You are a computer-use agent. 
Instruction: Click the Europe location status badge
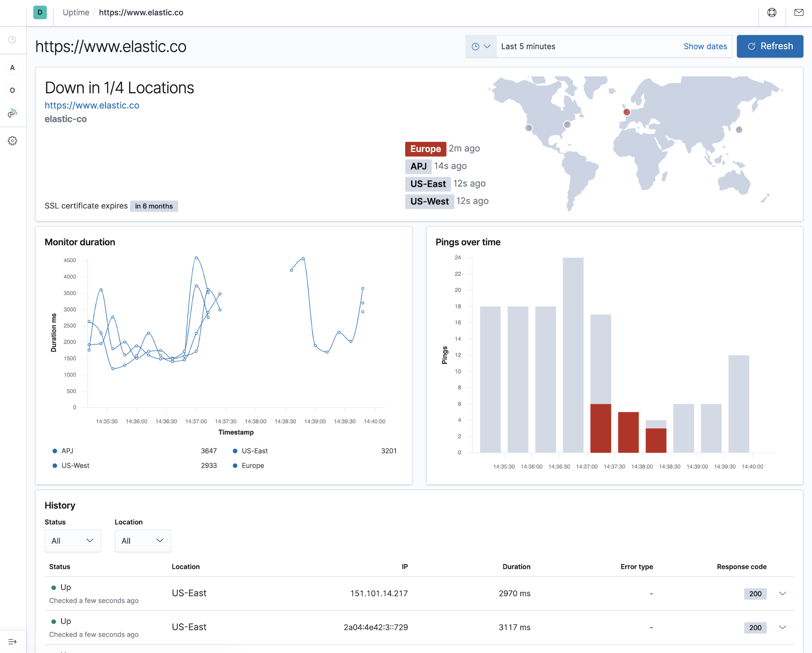(425, 149)
